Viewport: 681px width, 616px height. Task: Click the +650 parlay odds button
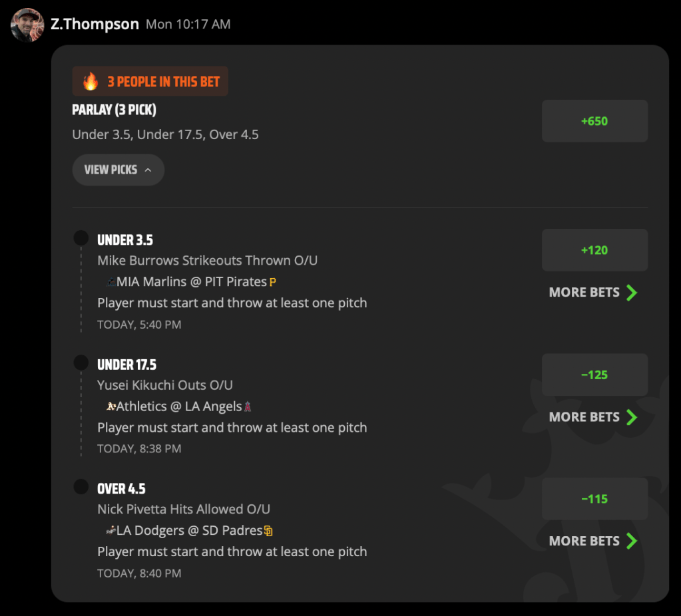[594, 121]
